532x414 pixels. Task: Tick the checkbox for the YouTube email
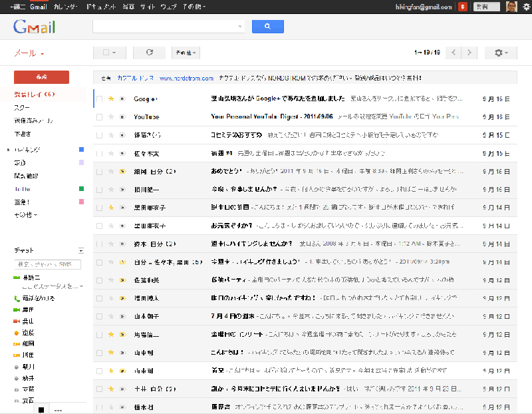(100, 116)
